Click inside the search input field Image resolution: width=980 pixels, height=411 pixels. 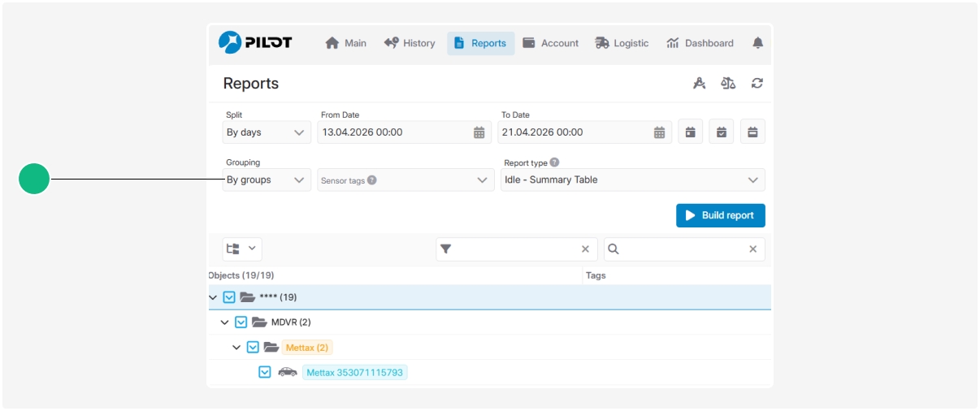tap(684, 249)
